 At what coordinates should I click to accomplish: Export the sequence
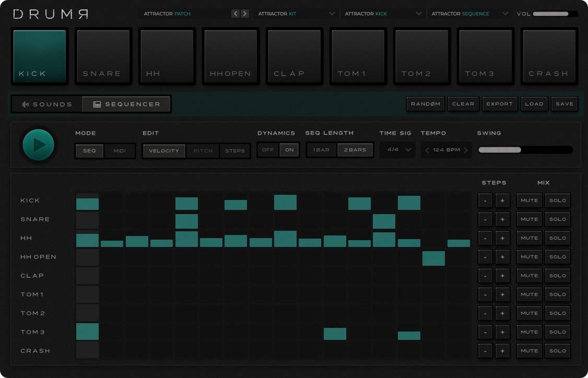[500, 104]
